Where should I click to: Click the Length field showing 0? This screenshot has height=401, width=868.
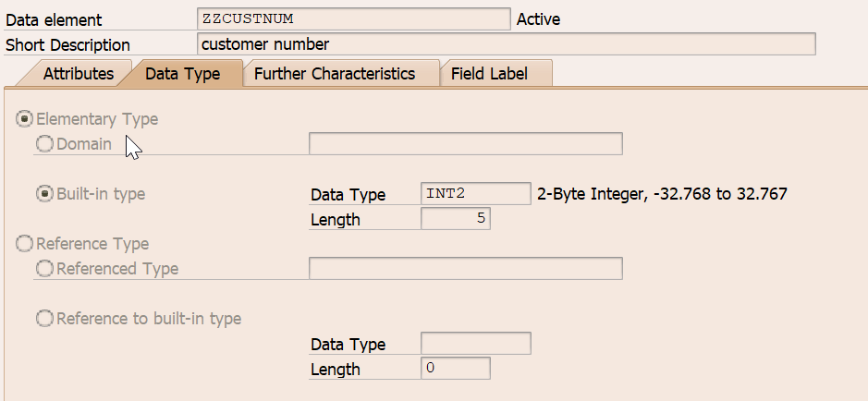[455, 369]
